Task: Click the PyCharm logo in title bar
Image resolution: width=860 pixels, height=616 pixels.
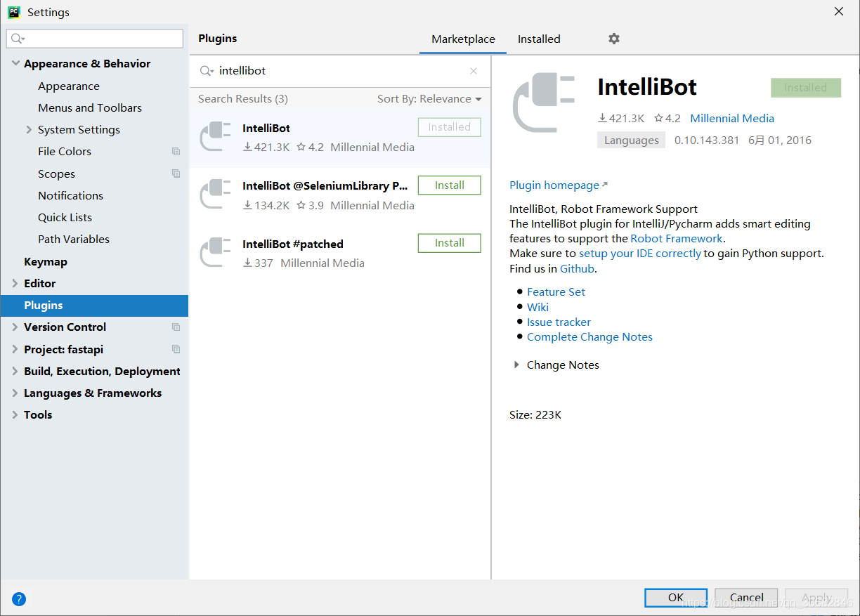Action: [x=14, y=12]
